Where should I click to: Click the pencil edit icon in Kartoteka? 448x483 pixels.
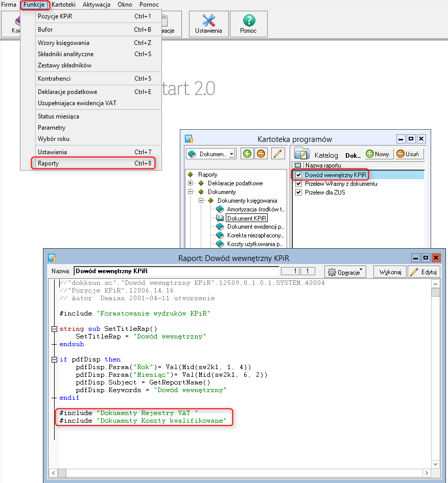pos(277,154)
